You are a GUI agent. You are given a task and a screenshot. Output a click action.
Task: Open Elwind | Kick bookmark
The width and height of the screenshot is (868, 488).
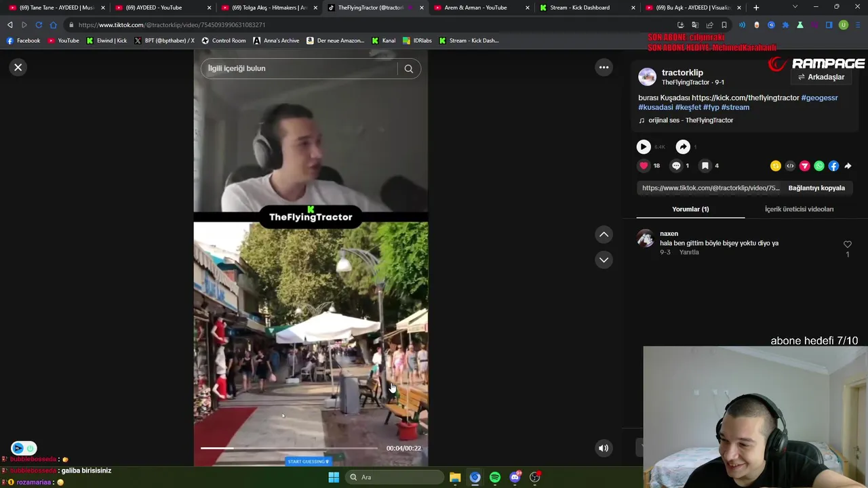pos(106,41)
